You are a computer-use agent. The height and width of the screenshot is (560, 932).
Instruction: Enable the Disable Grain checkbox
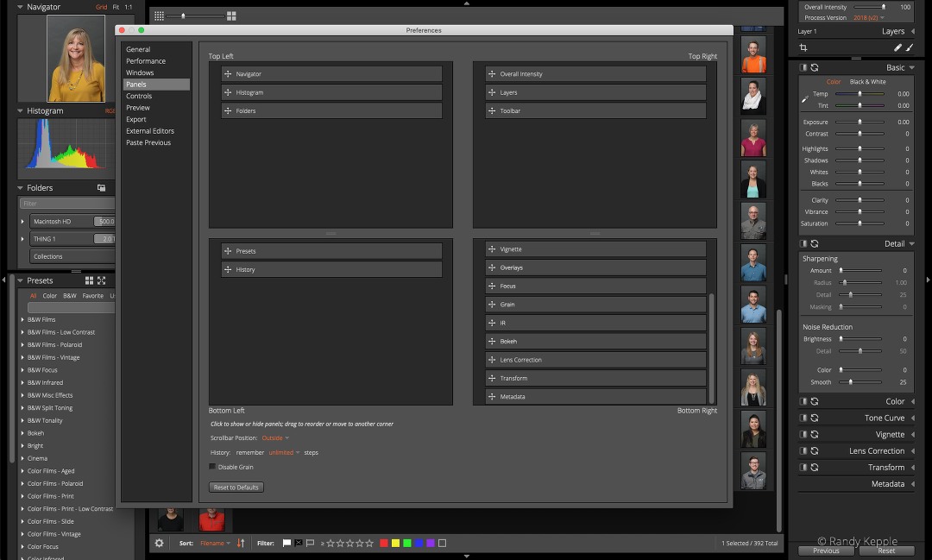pos(211,467)
